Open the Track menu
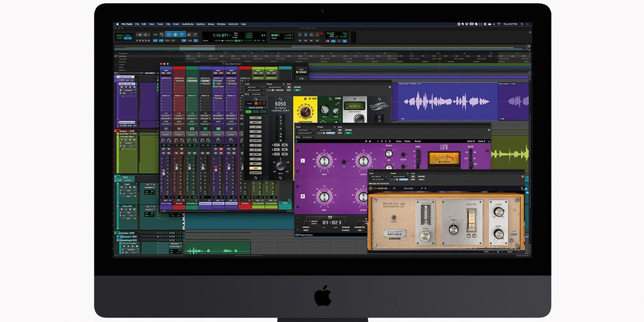Viewport: 644px width, 322px height. tap(160, 24)
